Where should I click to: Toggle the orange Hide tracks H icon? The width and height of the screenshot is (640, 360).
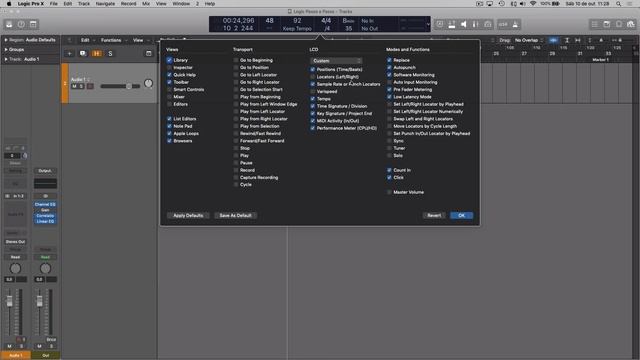[97, 53]
